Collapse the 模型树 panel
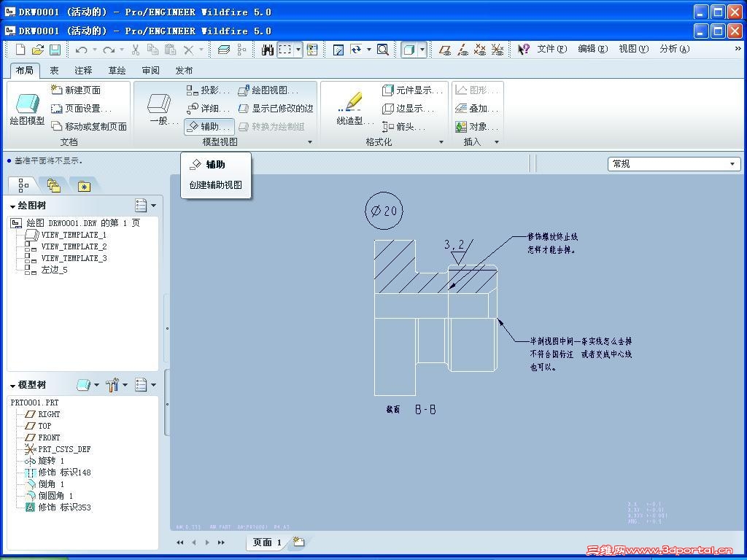The image size is (747, 560). pos(12,385)
